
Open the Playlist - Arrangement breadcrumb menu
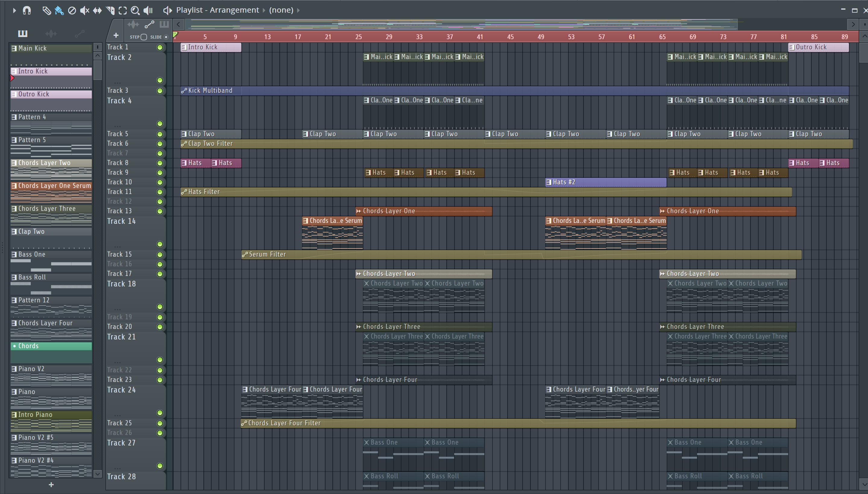(x=217, y=10)
